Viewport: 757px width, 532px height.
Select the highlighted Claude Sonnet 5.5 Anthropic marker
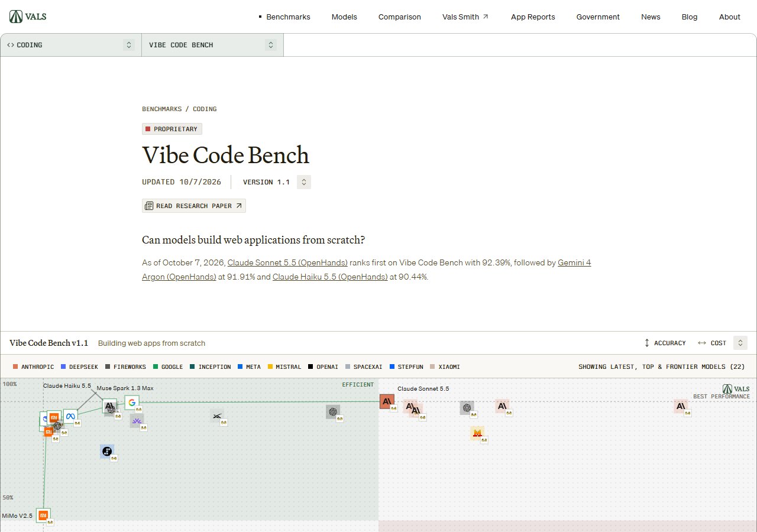pos(387,401)
